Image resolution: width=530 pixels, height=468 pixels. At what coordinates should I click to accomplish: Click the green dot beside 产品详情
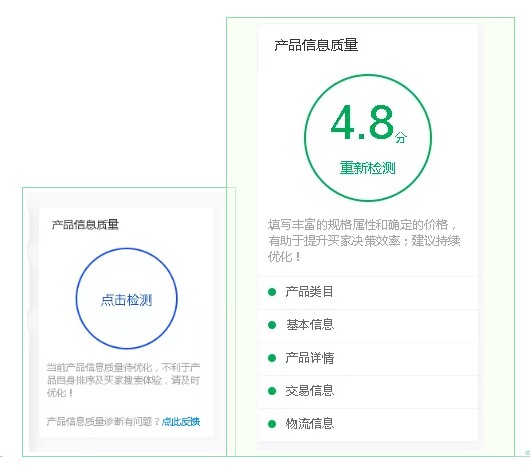pos(272,358)
